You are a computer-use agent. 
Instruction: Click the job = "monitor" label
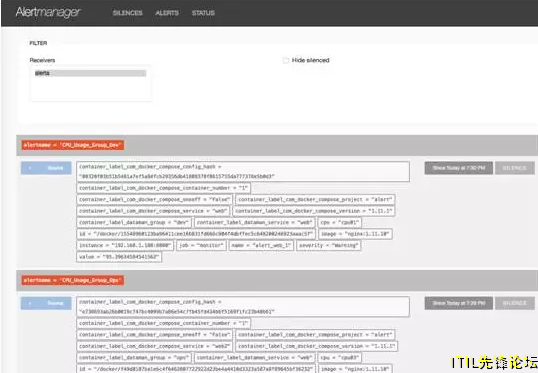pyautogui.click(x=201, y=245)
